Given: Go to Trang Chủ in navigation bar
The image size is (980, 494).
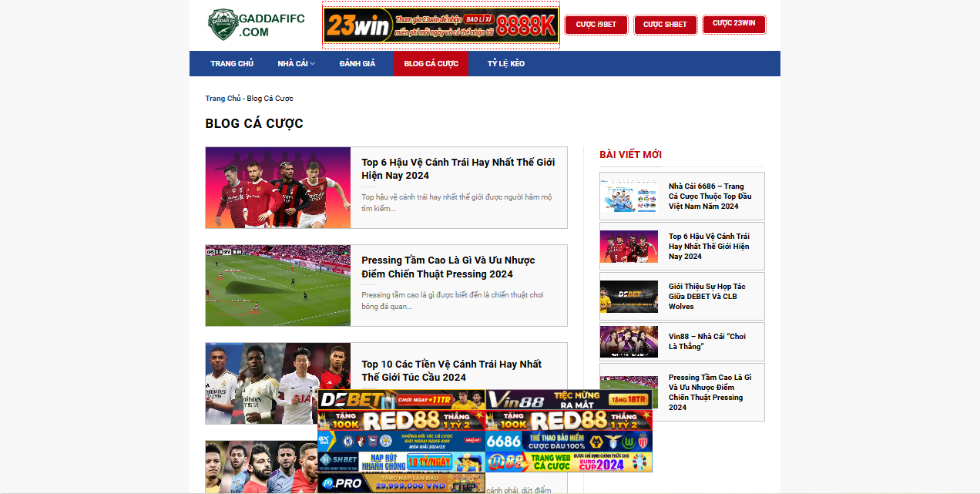Looking at the screenshot, I should (232, 63).
